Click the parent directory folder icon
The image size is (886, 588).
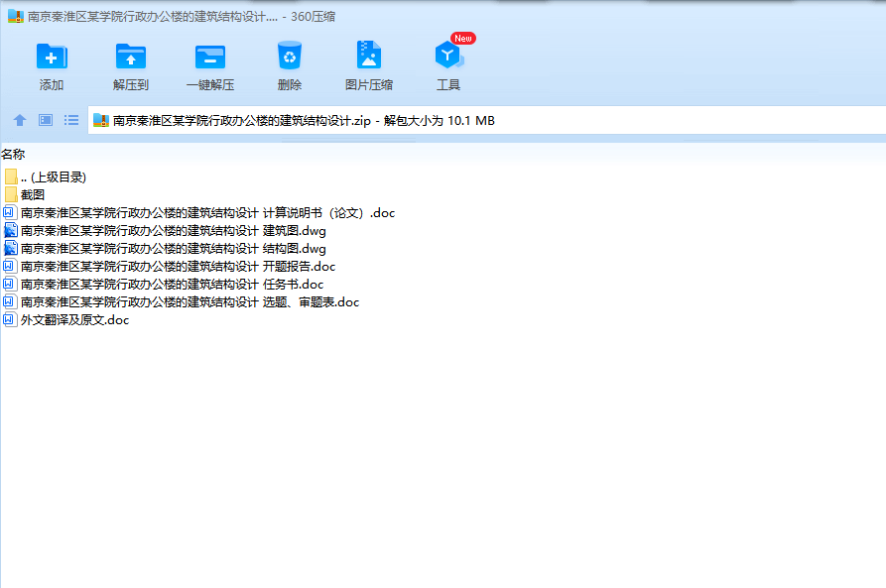pos(11,176)
